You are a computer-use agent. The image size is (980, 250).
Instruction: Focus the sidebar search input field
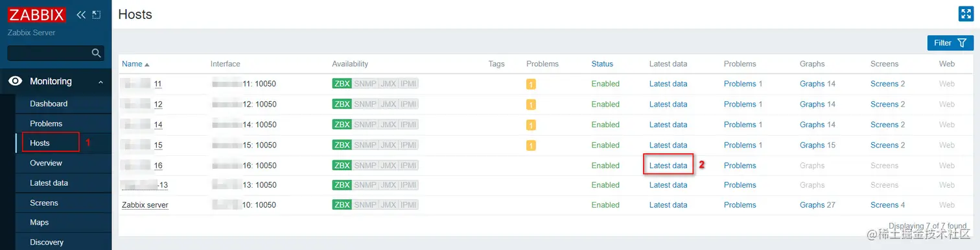pos(49,53)
